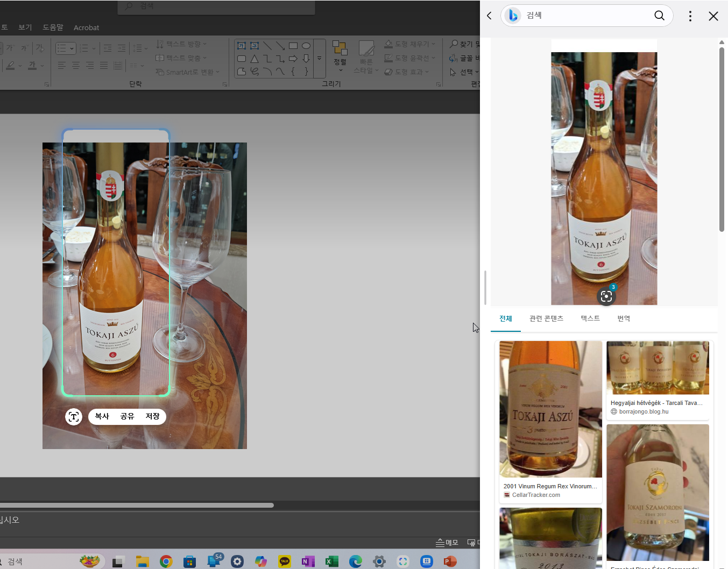Select the horizontal text box shape

point(242,46)
